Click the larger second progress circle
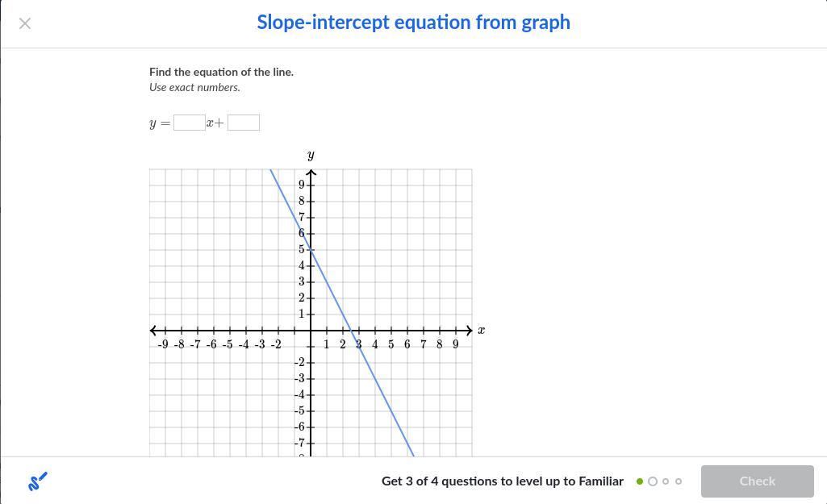Image resolution: width=827 pixels, height=504 pixels. [x=653, y=481]
